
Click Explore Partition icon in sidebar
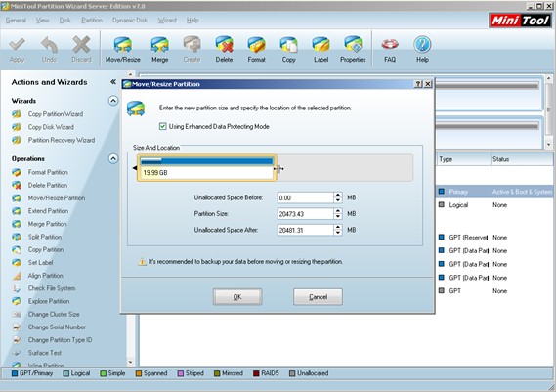pos(17,301)
